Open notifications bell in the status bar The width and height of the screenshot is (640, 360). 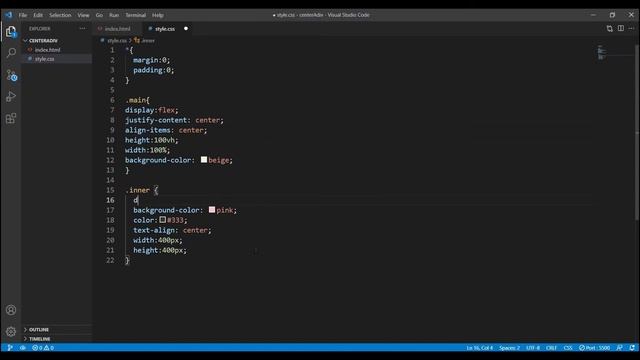[x=632, y=348]
